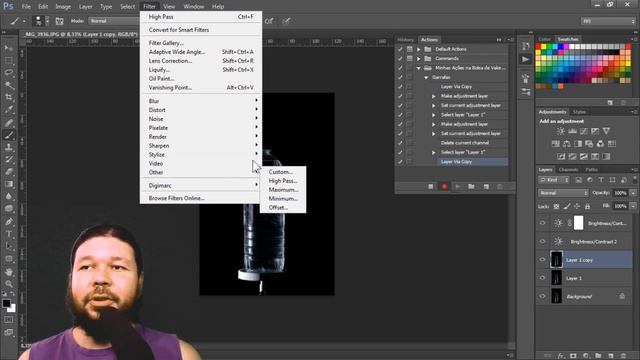The width and height of the screenshot is (640, 360).
Task: Select the Healing Brush tool
Action: pos(9,122)
